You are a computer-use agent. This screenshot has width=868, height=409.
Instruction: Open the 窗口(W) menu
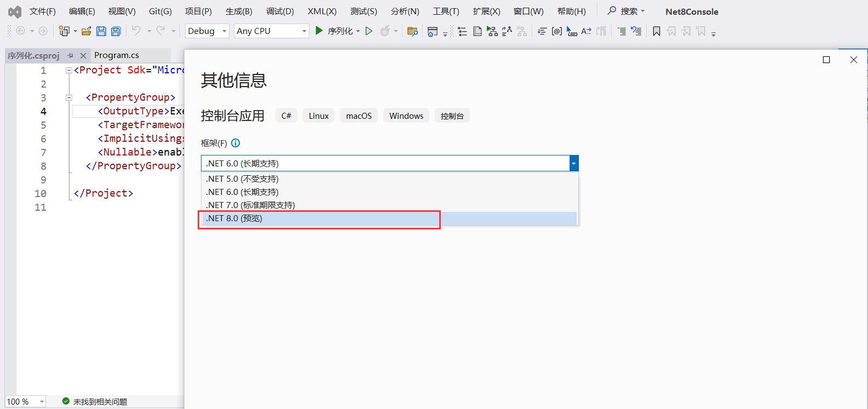pos(528,11)
